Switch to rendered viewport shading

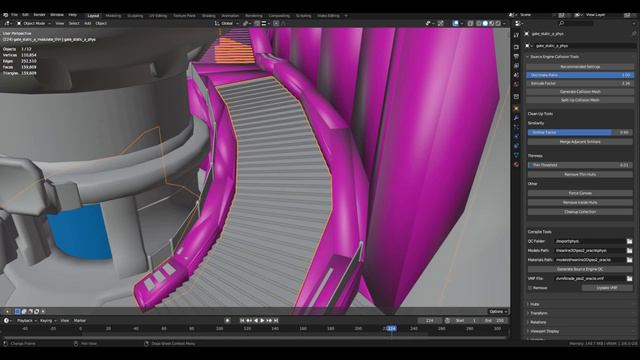click(498, 24)
